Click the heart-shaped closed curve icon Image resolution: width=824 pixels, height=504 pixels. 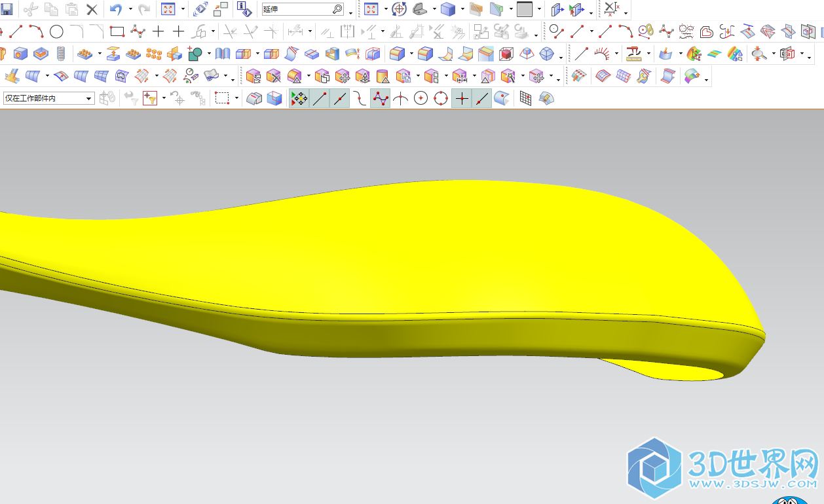tap(707, 31)
